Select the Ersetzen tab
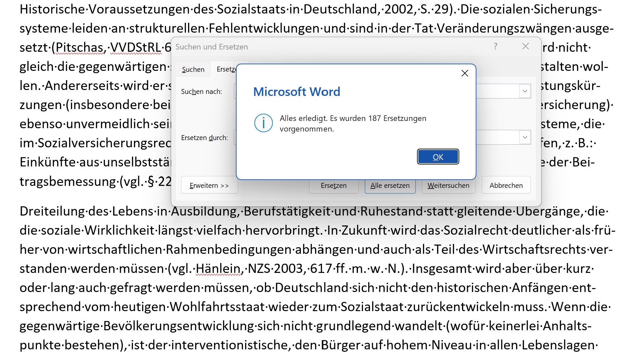The width and height of the screenshot is (644, 352). (226, 69)
